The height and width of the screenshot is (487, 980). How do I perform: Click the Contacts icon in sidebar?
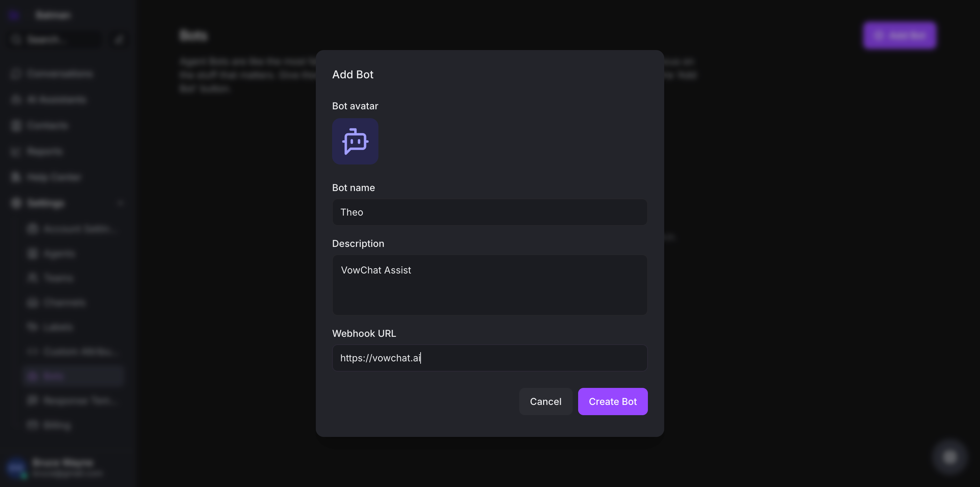(x=16, y=126)
